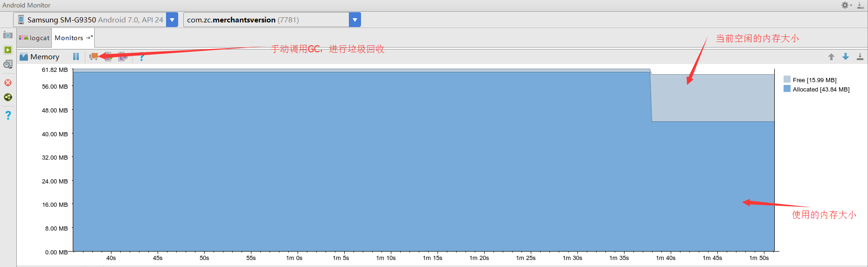Viewport: 868px width, 267px height.
Task: Switch to the logcat tab
Action: click(x=34, y=38)
